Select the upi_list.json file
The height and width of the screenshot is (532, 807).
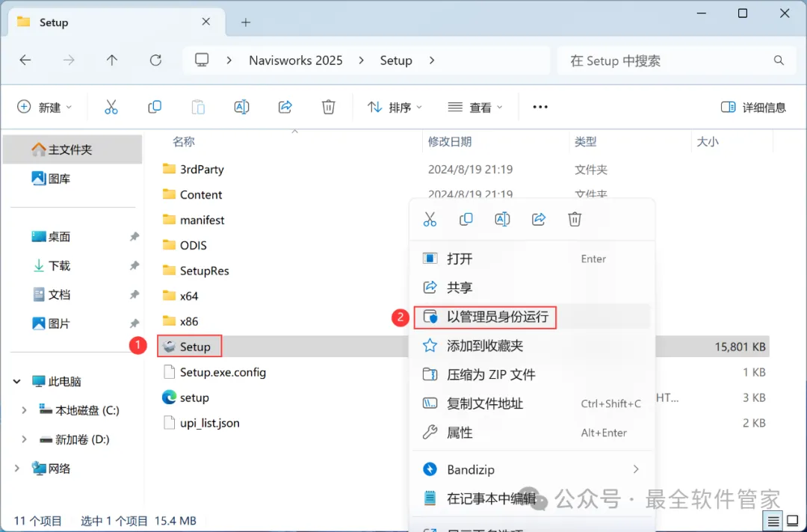click(x=201, y=423)
